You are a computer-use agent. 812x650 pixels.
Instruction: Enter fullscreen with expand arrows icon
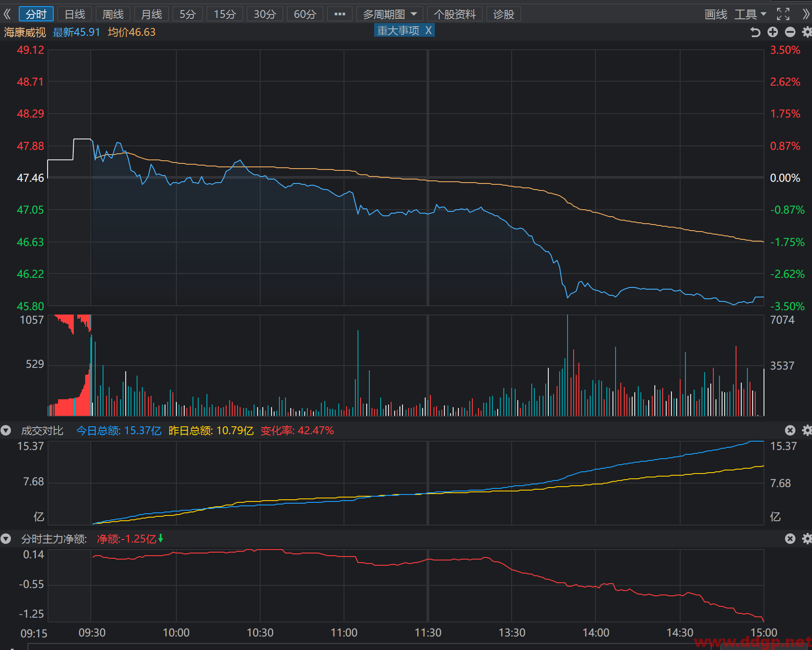(783, 14)
